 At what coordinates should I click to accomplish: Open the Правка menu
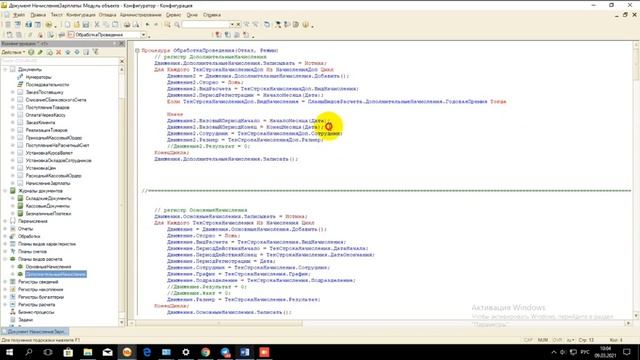pyautogui.click(x=38, y=15)
